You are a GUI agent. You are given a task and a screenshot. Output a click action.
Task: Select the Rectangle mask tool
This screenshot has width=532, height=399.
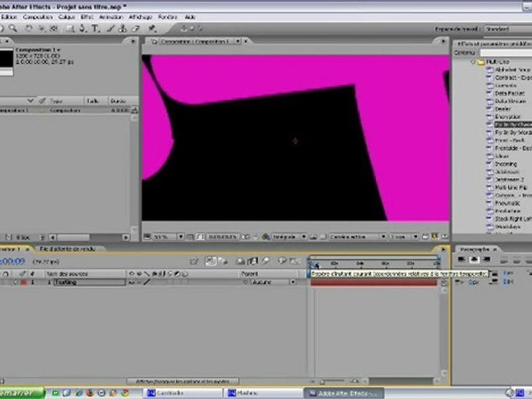pos(70,28)
